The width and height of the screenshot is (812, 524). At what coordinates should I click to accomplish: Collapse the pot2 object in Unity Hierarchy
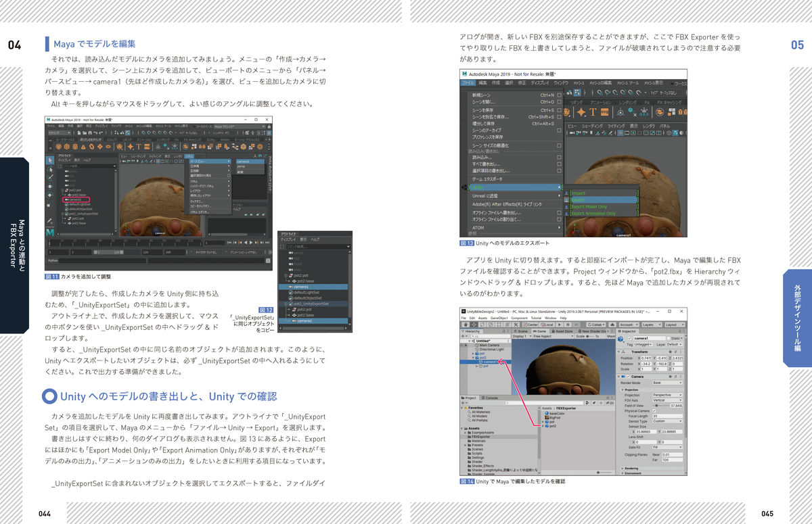click(473, 358)
